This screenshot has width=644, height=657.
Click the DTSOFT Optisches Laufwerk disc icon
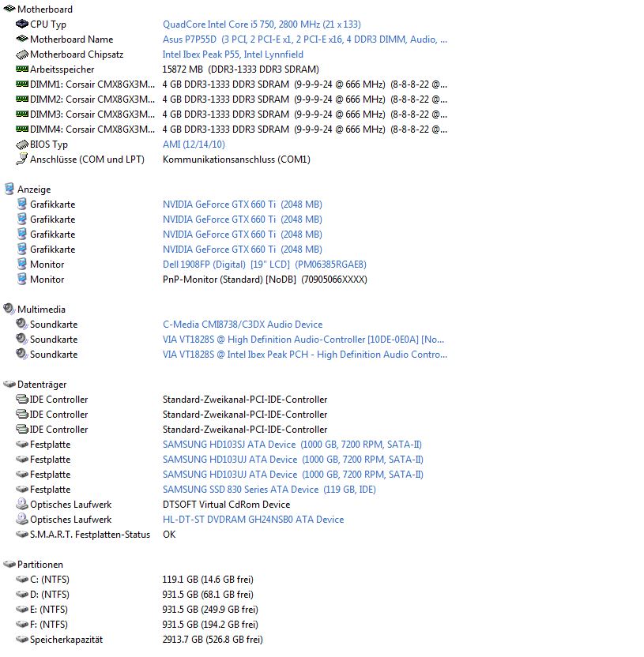click(x=22, y=504)
